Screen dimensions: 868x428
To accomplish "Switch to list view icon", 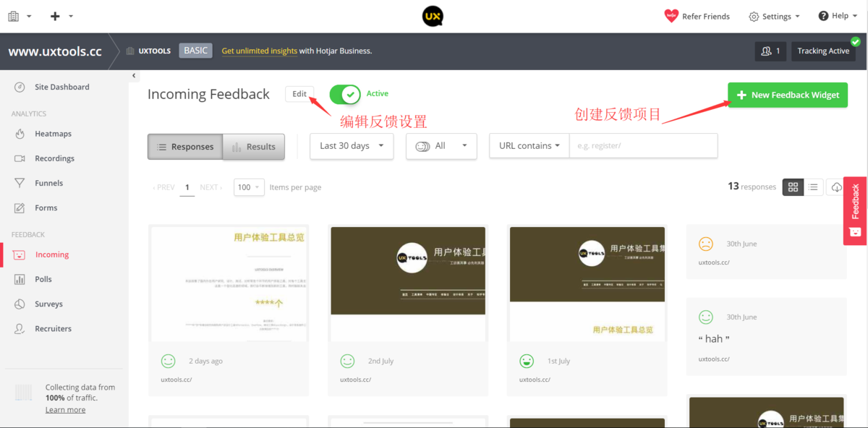I will [x=814, y=187].
